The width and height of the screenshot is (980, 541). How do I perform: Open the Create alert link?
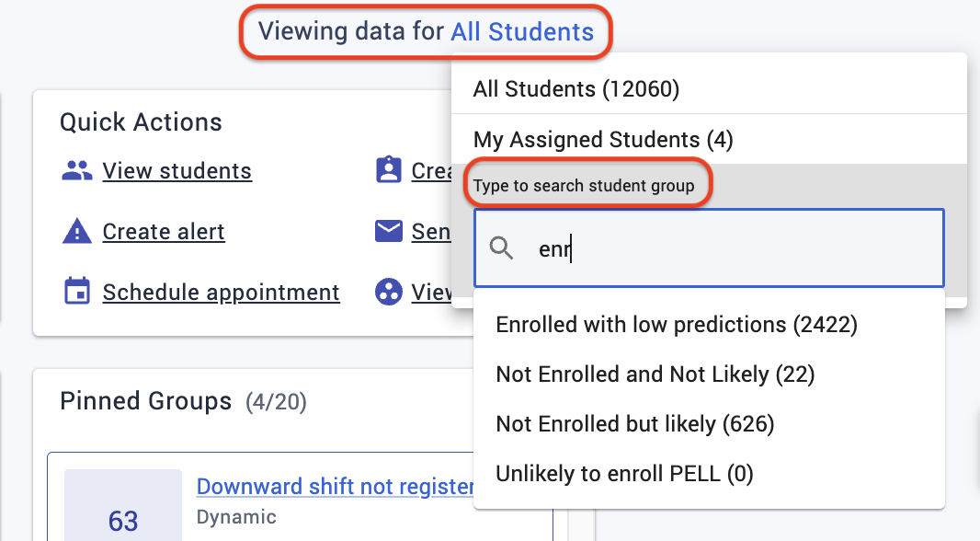point(163,232)
